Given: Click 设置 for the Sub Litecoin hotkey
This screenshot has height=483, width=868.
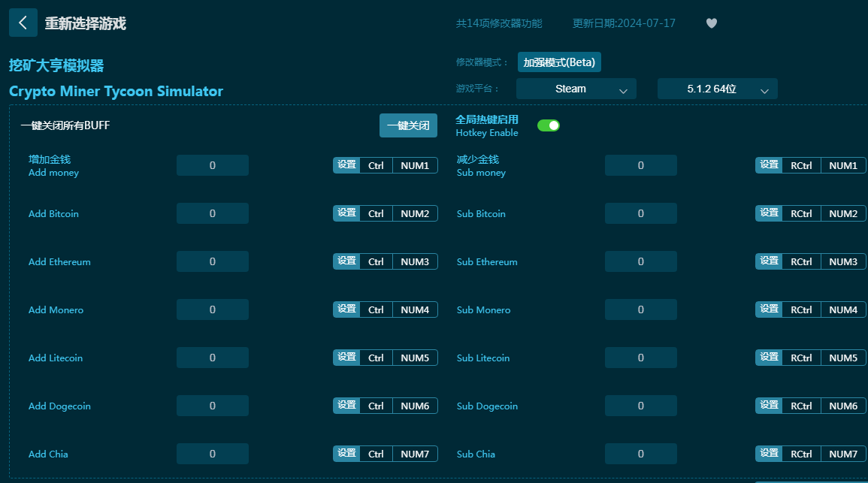Looking at the screenshot, I should pyautogui.click(x=769, y=358).
